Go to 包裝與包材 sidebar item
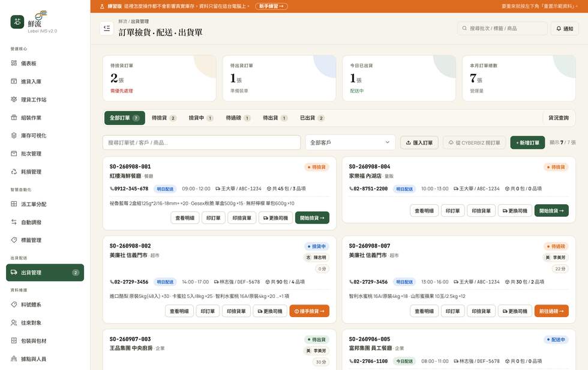Screen dimensions: 588x370 pos(45,341)
